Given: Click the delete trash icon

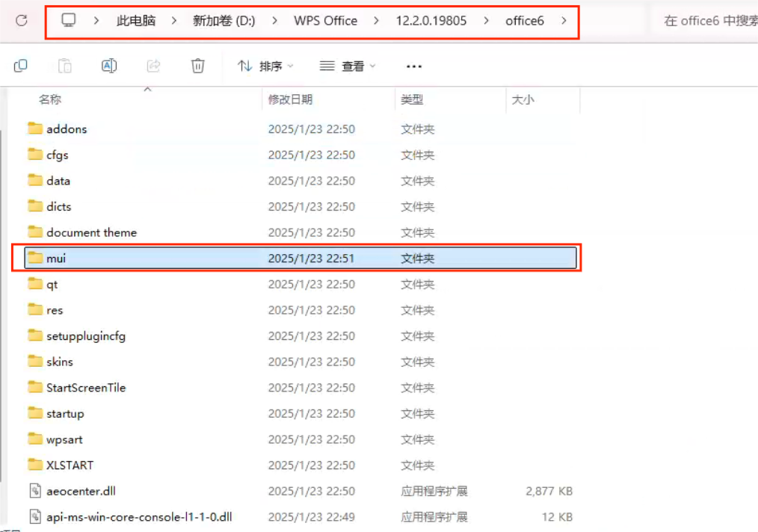Looking at the screenshot, I should tap(197, 66).
